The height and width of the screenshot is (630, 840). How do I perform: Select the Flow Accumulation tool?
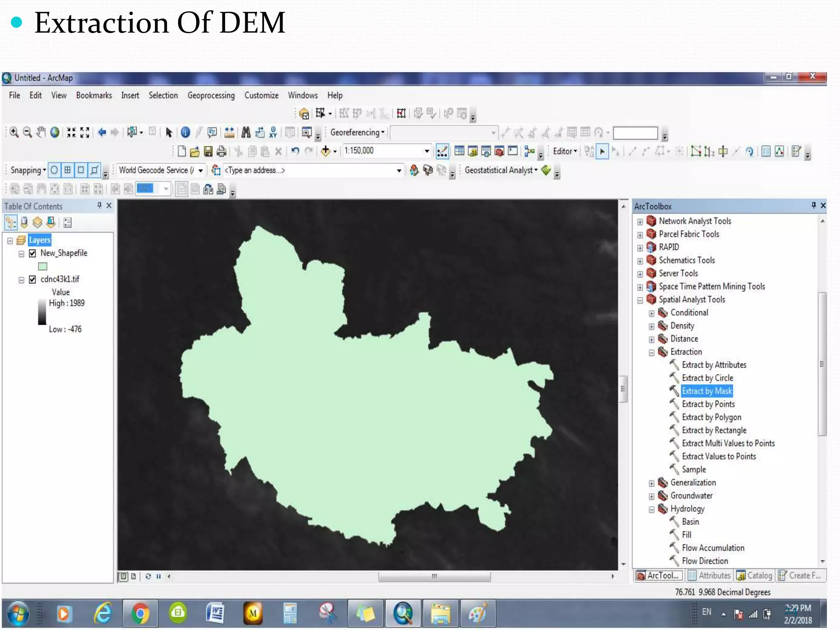tap(713, 548)
